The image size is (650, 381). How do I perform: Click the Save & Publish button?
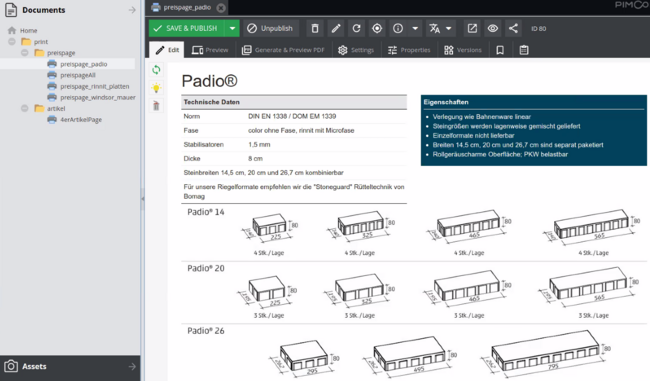(x=187, y=29)
